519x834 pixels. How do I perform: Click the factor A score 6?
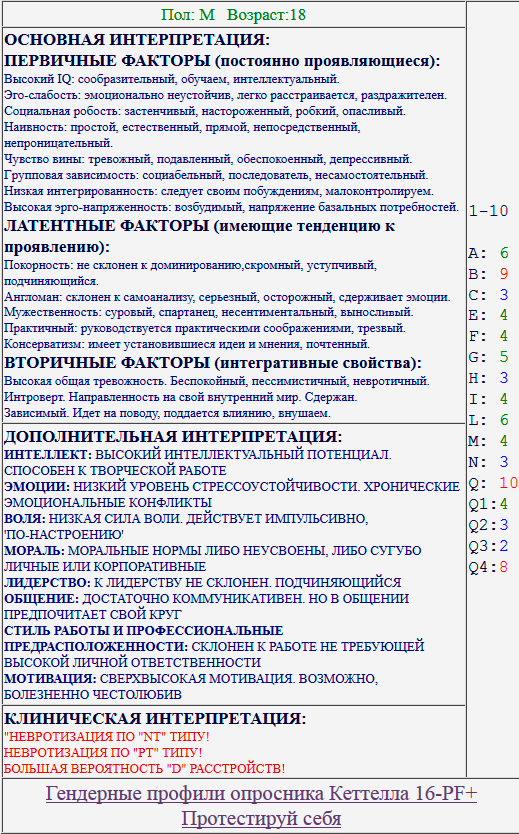point(504,253)
